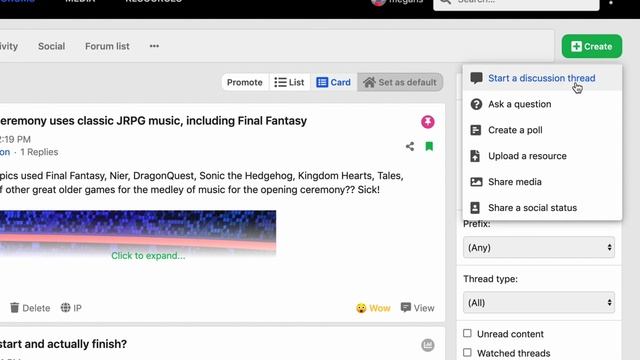
Task: Click the Click to expand link
Action: tap(148, 256)
